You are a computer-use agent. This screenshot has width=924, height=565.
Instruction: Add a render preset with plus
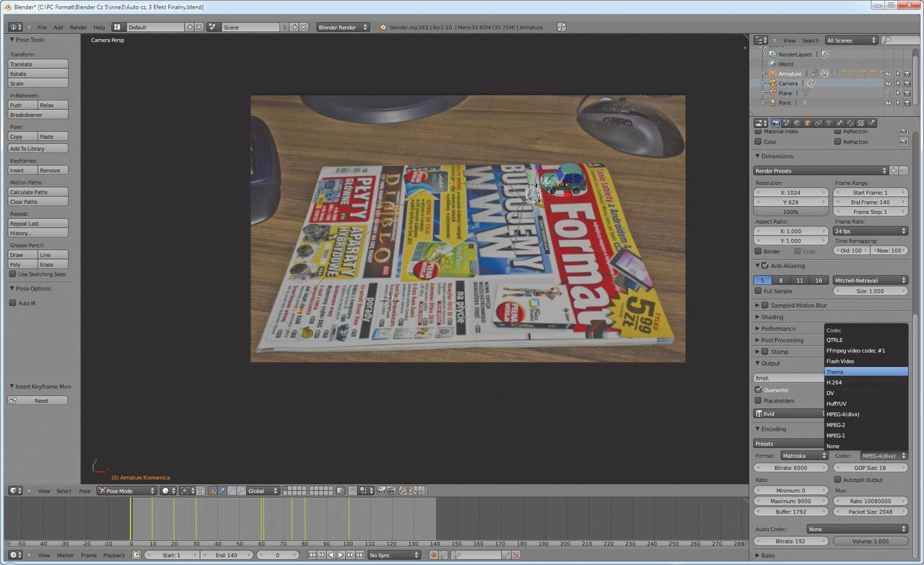click(894, 171)
